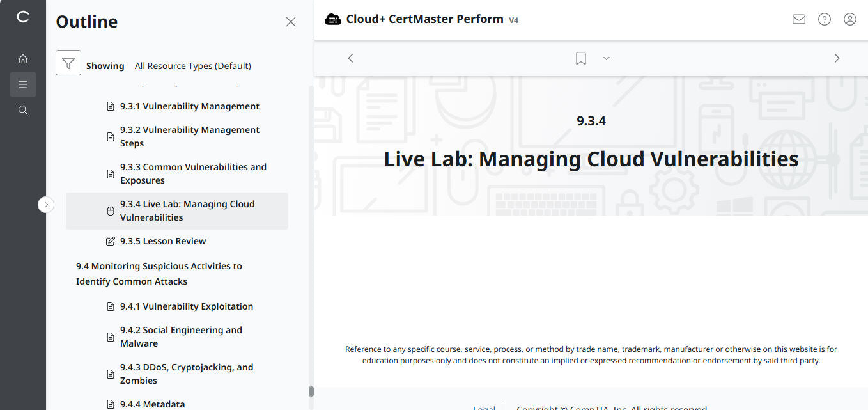Open Help via the question mark icon

tap(824, 19)
